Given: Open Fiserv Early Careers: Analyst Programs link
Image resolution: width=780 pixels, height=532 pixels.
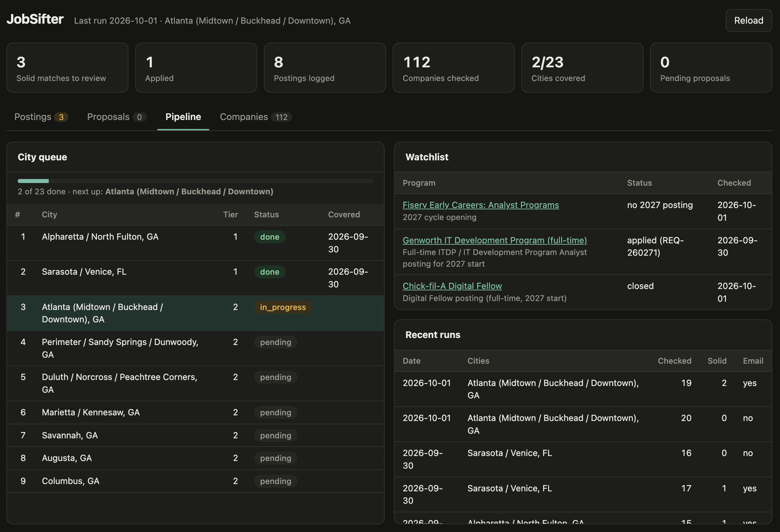Looking at the screenshot, I should point(481,205).
